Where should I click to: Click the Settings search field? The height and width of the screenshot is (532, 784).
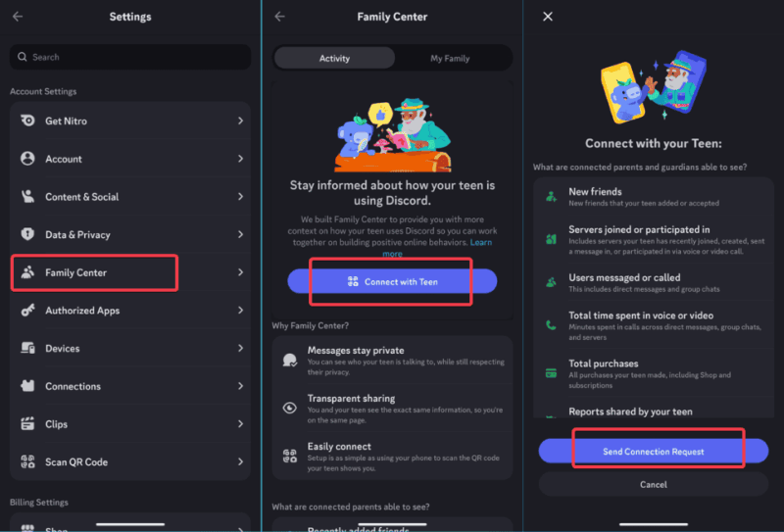tap(130, 57)
